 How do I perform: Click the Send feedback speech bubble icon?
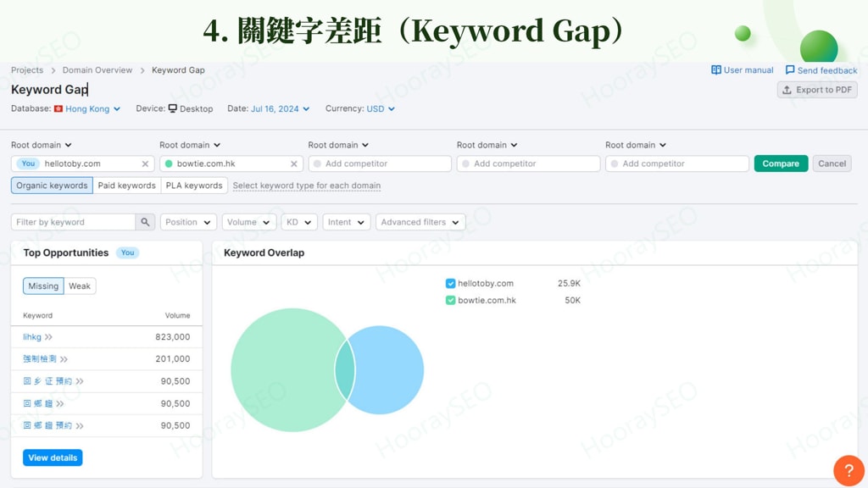(x=790, y=70)
